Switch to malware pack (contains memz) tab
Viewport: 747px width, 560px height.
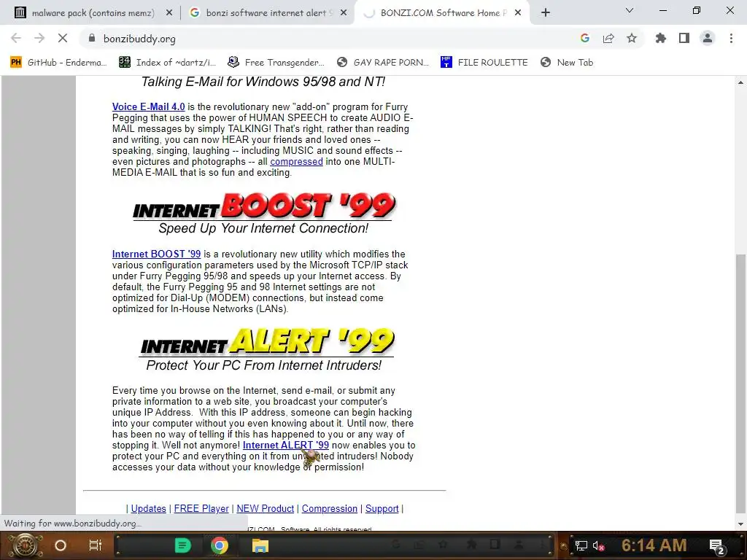93,13
